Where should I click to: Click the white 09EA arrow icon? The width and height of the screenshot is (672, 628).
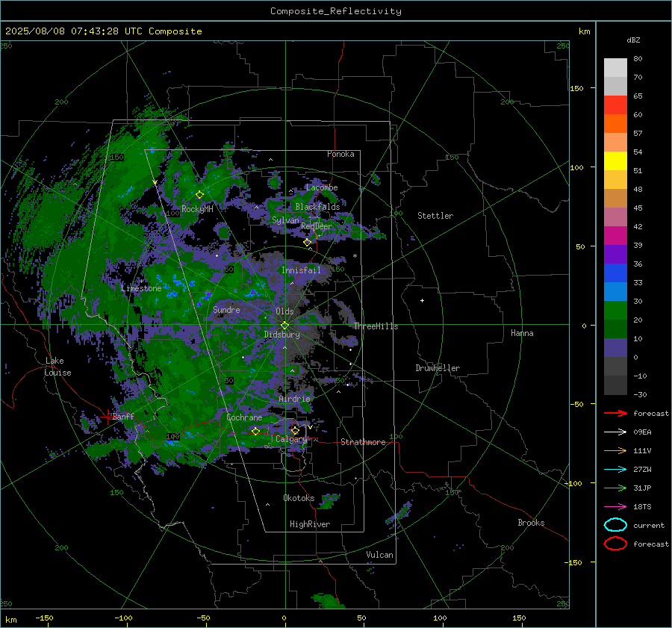[615, 432]
